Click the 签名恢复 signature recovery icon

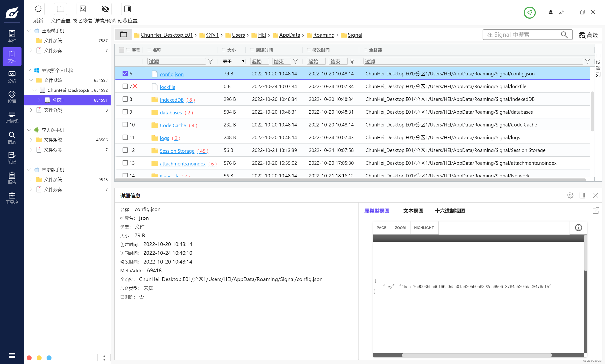(83, 9)
